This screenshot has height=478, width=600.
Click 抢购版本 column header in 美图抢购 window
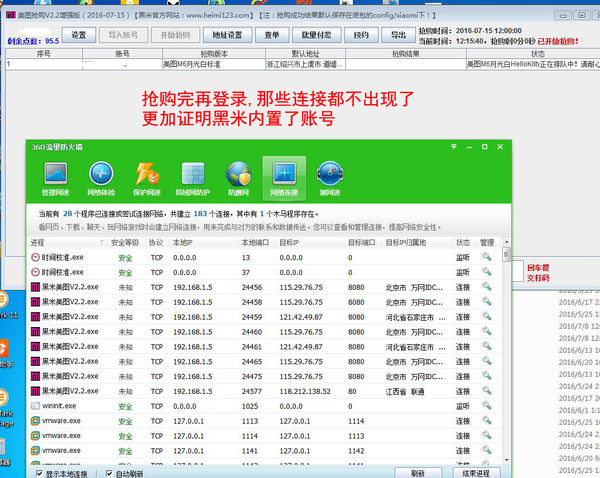[x=214, y=54]
